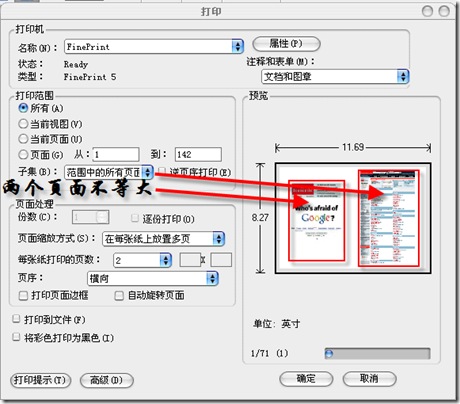Enable the 自动旋转页面 checkbox
460x404 pixels.
pyautogui.click(x=119, y=296)
